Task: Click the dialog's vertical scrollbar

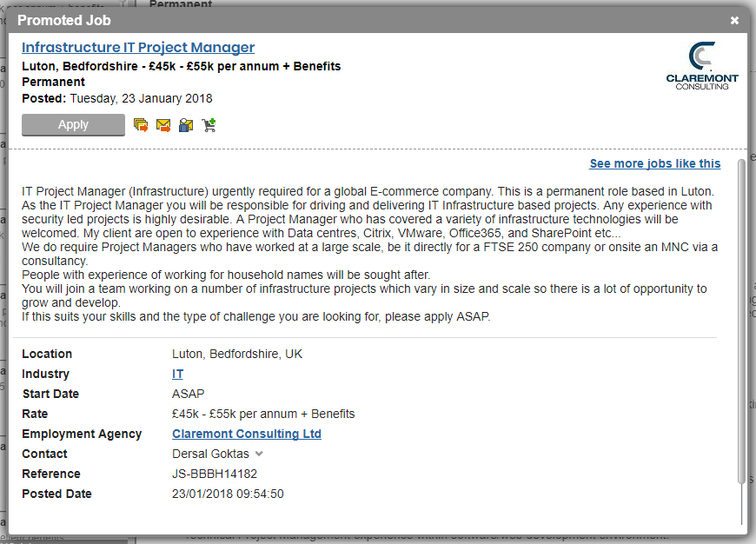Action: pos(741,322)
